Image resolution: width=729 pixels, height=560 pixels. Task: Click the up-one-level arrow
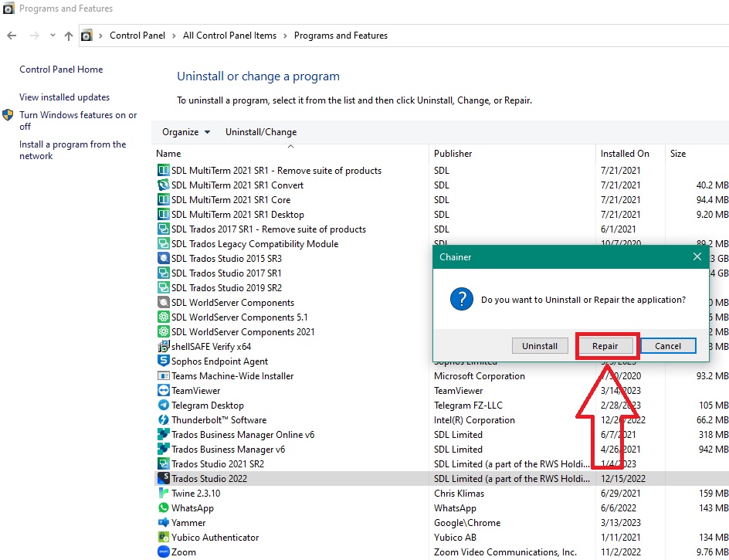pyautogui.click(x=69, y=36)
